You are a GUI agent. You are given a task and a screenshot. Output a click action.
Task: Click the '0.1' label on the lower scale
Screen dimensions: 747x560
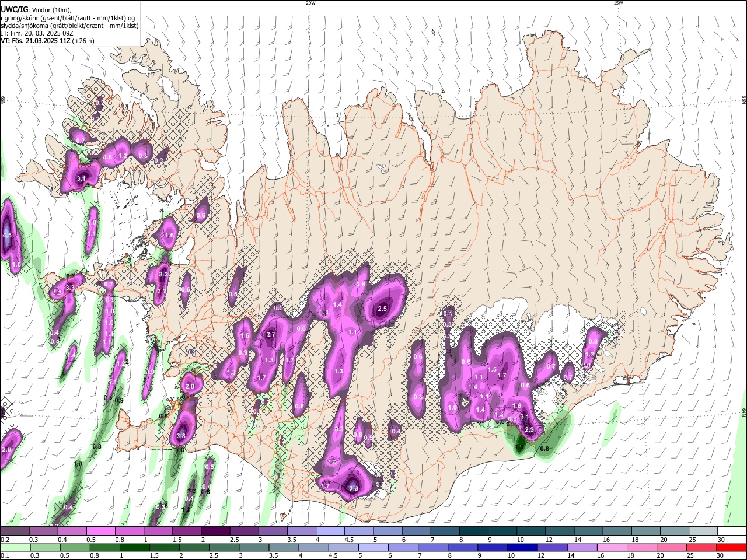click(x=5, y=556)
